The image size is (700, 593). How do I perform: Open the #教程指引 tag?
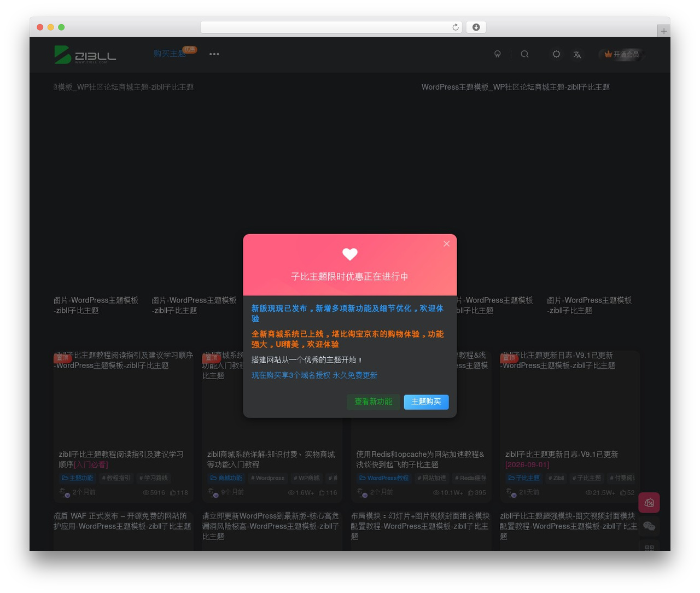pos(116,478)
